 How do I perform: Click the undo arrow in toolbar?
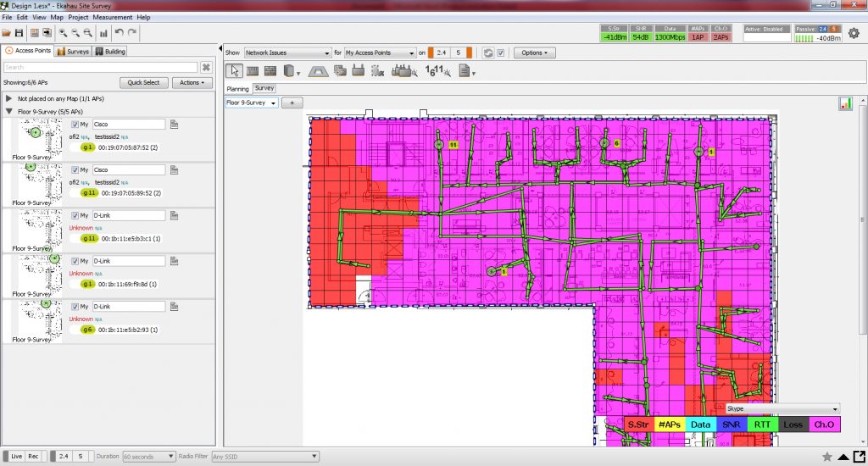[120, 33]
